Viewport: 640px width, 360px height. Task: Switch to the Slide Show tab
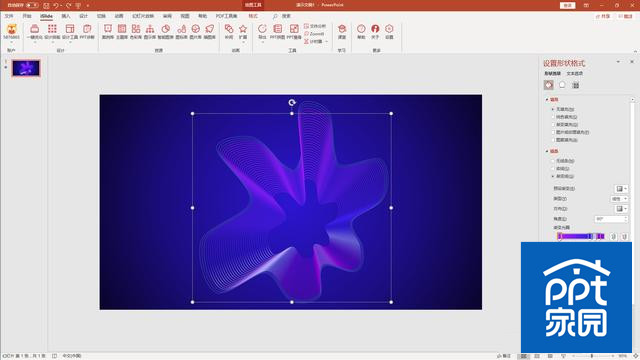pos(143,16)
